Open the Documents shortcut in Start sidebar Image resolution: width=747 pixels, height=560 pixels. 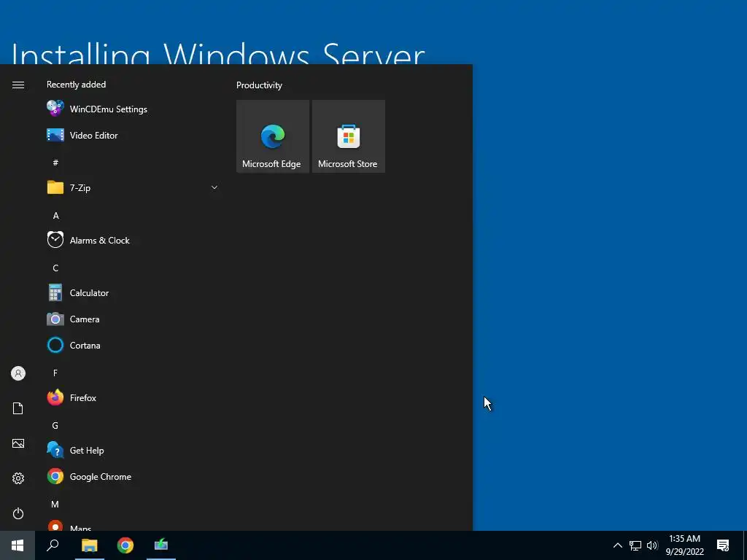(x=18, y=408)
